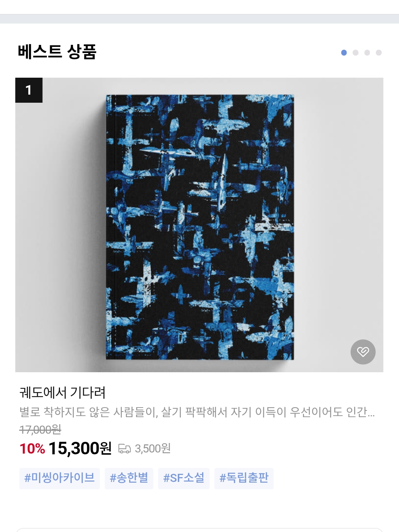The width and height of the screenshot is (399, 532).
Task: Open the #독립출판 tag
Action: tap(244, 478)
